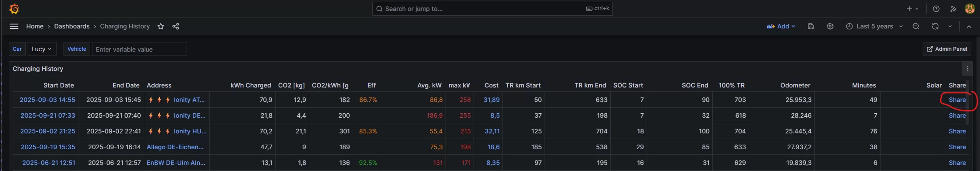Star the Charging History dashboard
The image size is (980, 171).
pyautogui.click(x=161, y=26)
